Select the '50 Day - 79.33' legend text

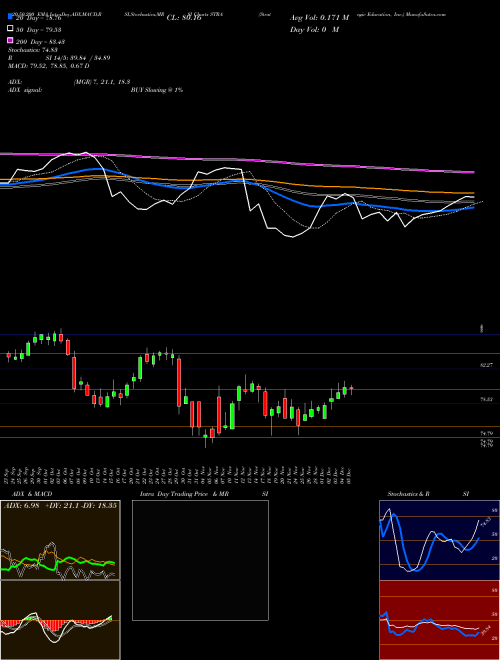point(39,30)
